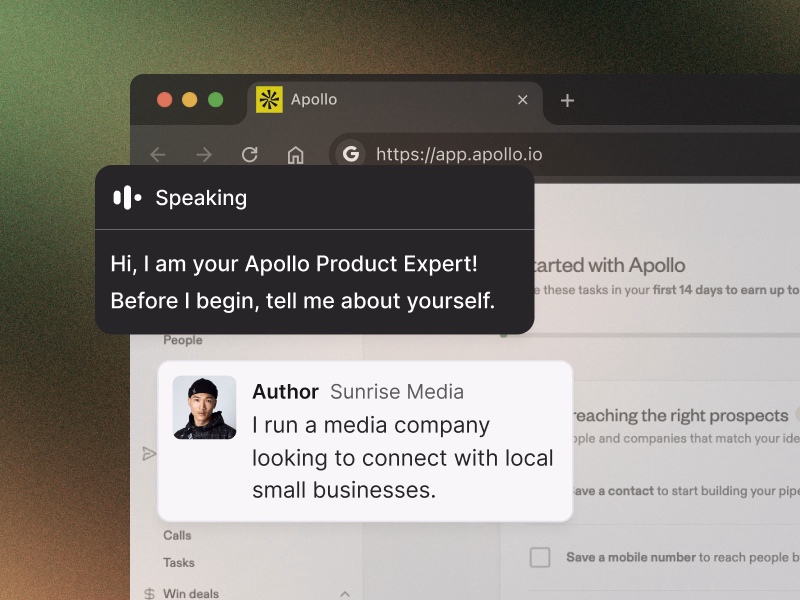Click the started with Apollo heading
This screenshot has width=800, height=600.
coord(610,265)
